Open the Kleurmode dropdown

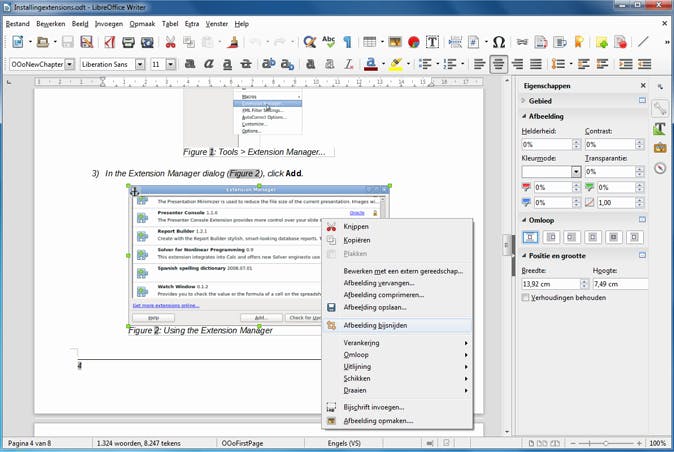point(576,171)
